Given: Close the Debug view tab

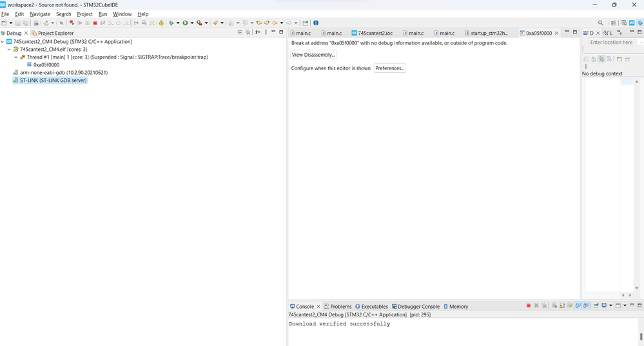Looking at the screenshot, I should [26, 33].
